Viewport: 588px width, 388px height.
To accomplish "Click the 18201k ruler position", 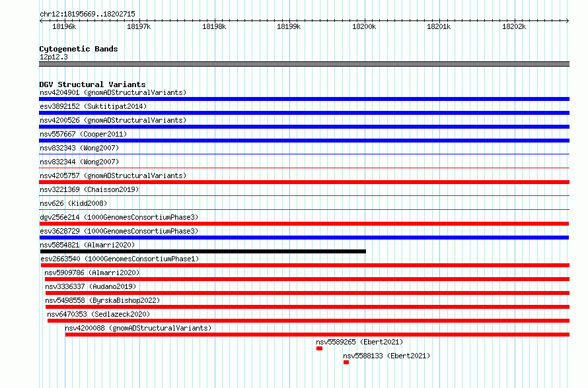I will 439,26.
